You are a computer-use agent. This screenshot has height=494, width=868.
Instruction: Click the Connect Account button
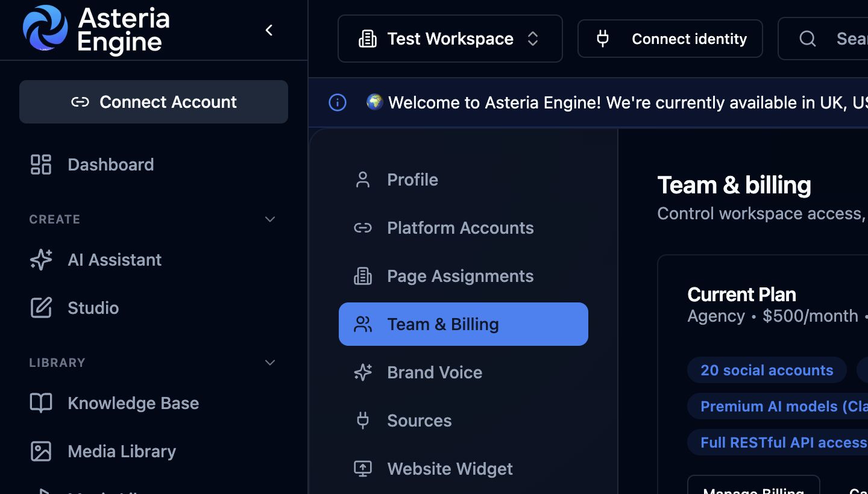pyautogui.click(x=154, y=102)
